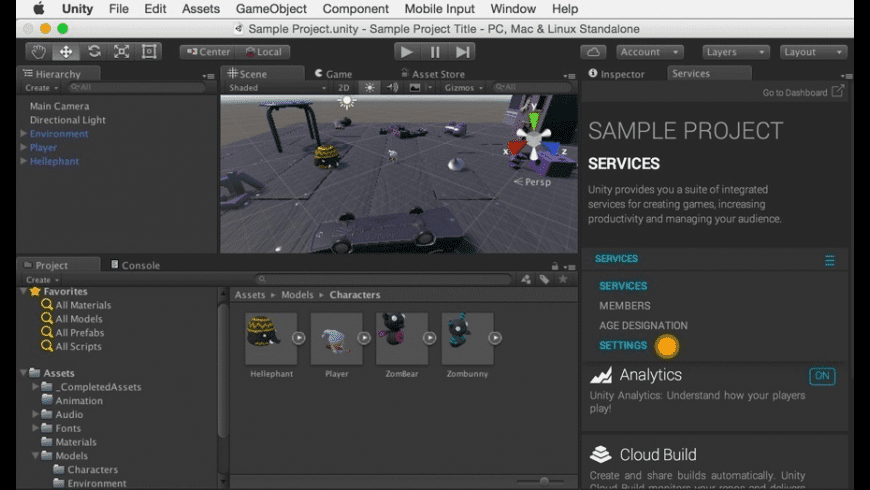This screenshot has height=490, width=870.
Task: Toggle scene lighting sun icon
Action: [x=370, y=88]
